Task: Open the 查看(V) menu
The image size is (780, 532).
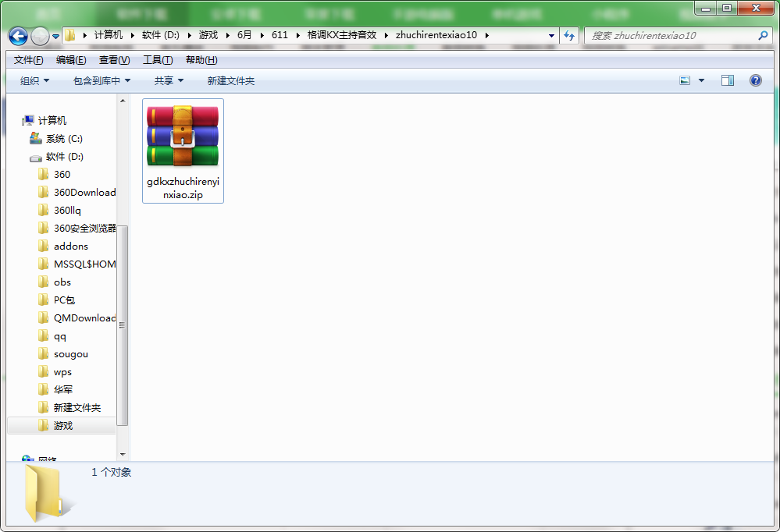Action: (115, 60)
